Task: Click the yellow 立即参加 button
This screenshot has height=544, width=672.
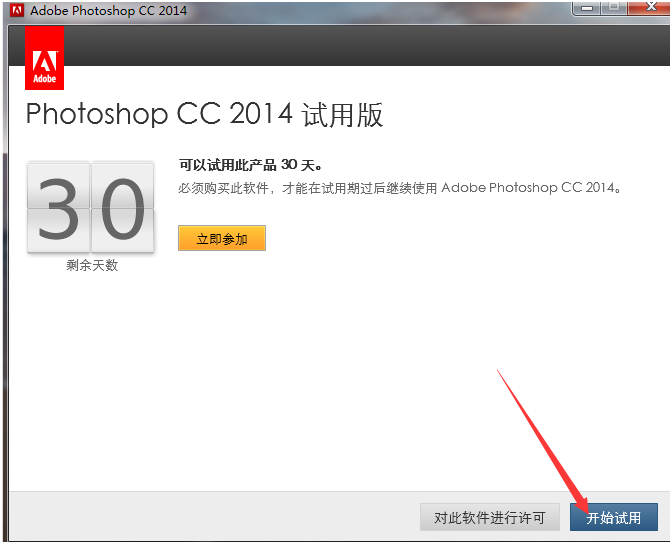Action: 222,238
